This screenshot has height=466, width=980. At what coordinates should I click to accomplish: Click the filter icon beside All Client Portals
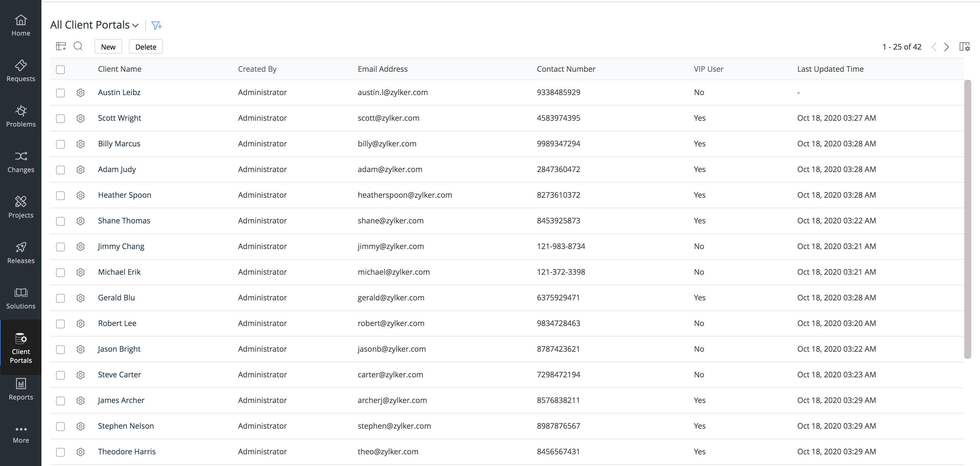coord(156,25)
